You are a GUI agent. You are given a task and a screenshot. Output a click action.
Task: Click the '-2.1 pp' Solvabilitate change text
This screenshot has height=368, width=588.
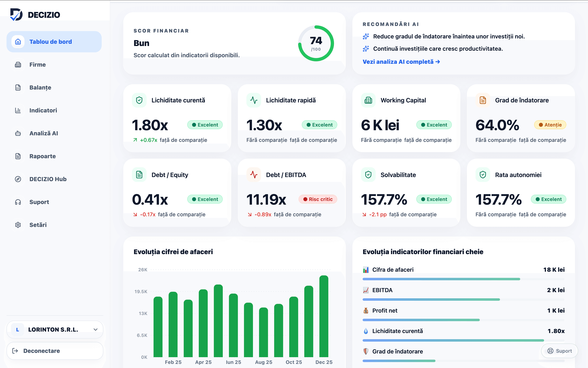point(378,214)
